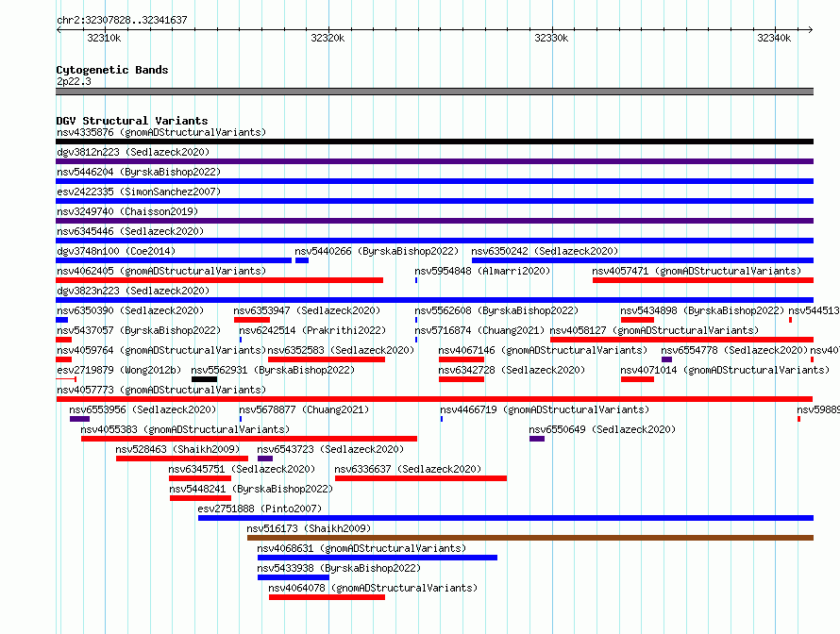
Task: Click nsv4064078 (gnomADStructuralVariants) label
Action: point(373,588)
